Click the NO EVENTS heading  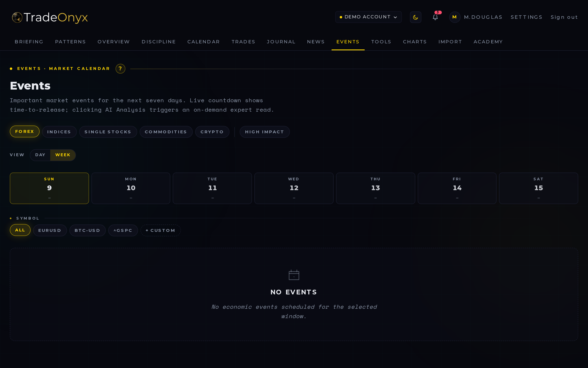click(x=294, y=292)
